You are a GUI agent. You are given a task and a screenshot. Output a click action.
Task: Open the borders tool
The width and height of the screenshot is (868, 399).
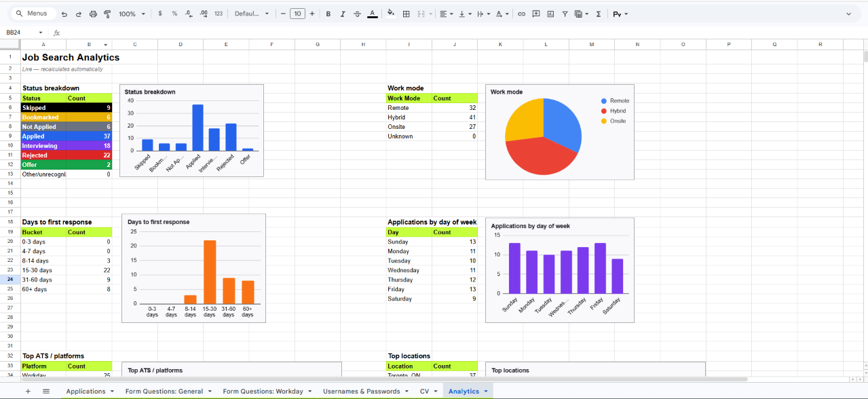pyautogui.click(x=406, y=14)
